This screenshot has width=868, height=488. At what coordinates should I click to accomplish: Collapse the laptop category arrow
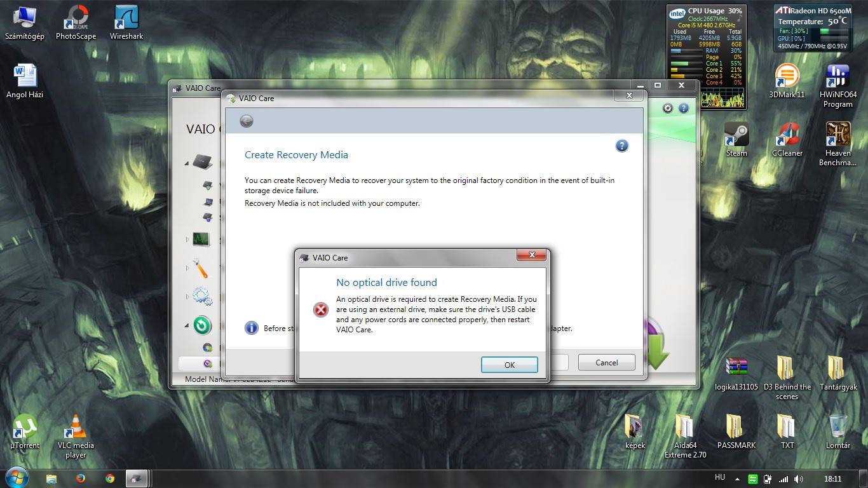click(187, 163)
